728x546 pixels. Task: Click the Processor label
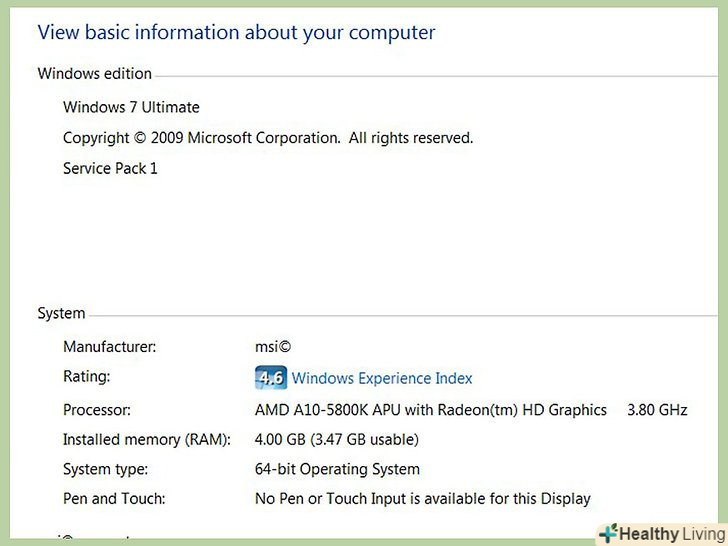click(x=97, y=410)
